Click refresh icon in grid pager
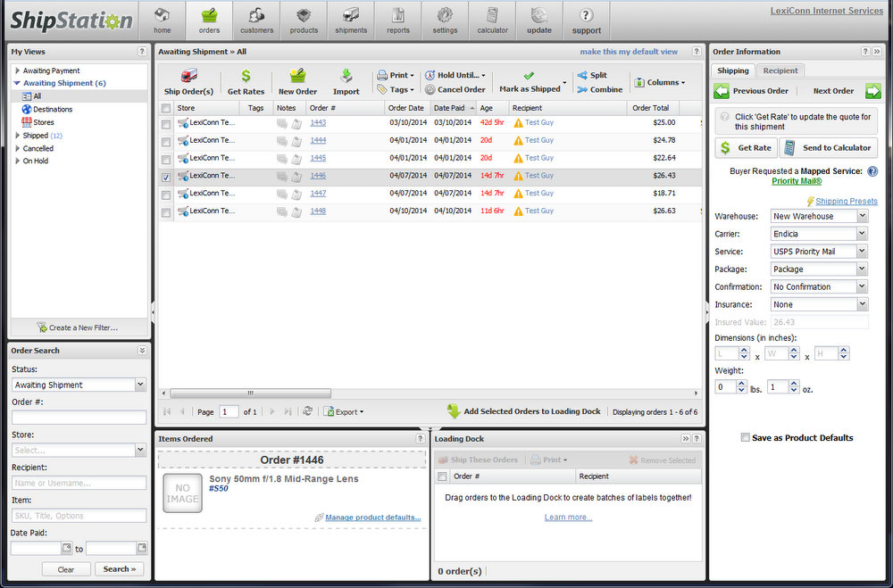Screen dimensions: 893x588 (307, 411)
